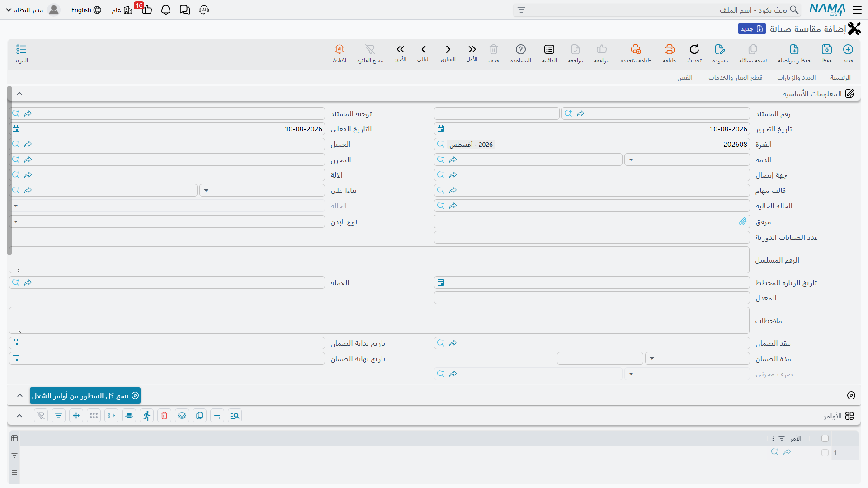Collapse the الأوامر section chevron
The image size is (868, 488).
(19, 416)
